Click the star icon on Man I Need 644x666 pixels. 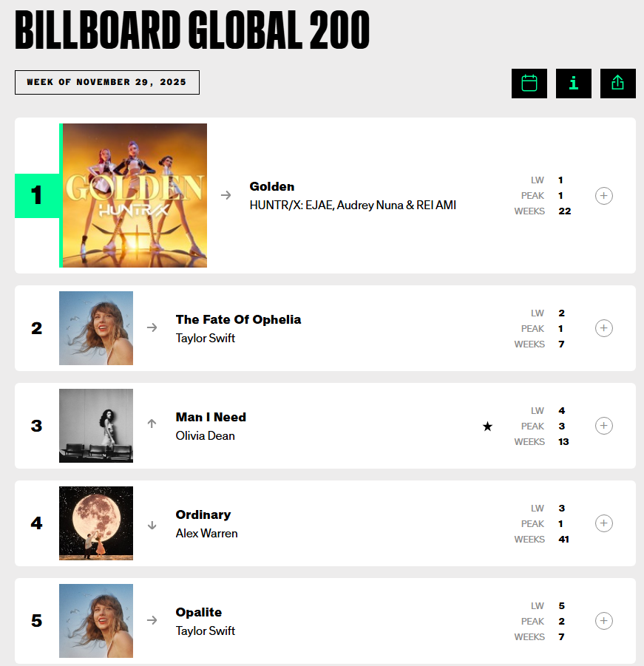coord(487,427)
